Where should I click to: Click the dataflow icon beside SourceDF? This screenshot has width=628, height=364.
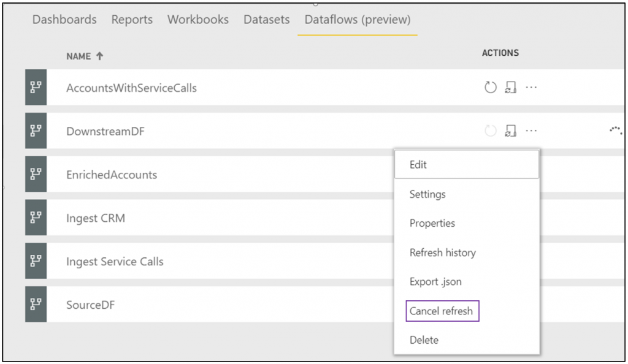[x=36, y=305]
